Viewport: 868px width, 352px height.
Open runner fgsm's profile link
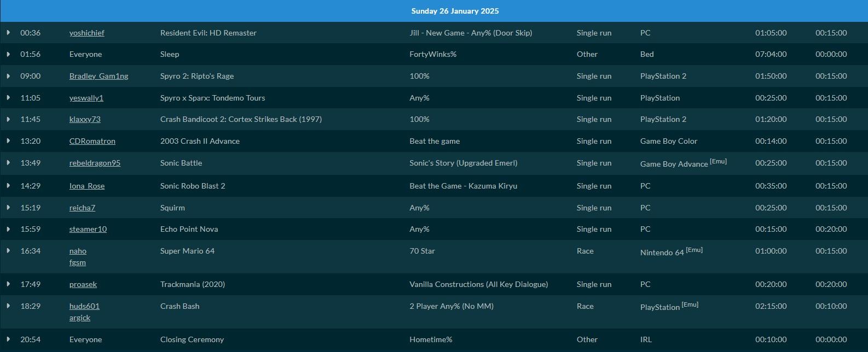[77, 262]
